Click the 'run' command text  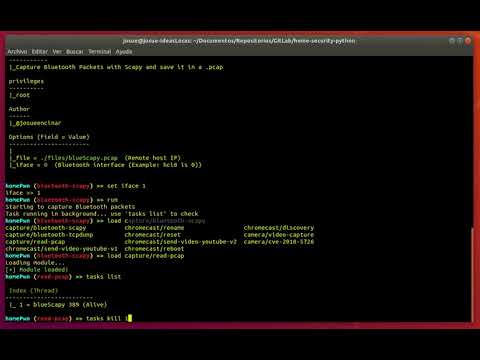click(112, 200)
